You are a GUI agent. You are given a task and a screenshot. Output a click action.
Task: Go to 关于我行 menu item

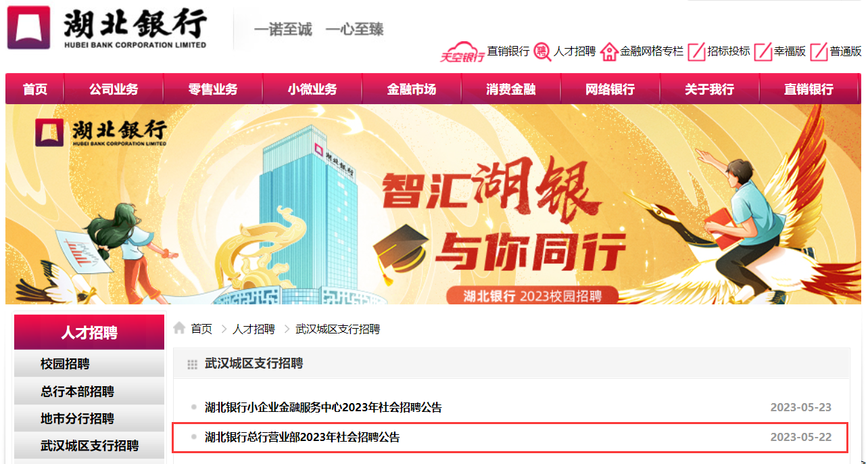pos(709,89)
